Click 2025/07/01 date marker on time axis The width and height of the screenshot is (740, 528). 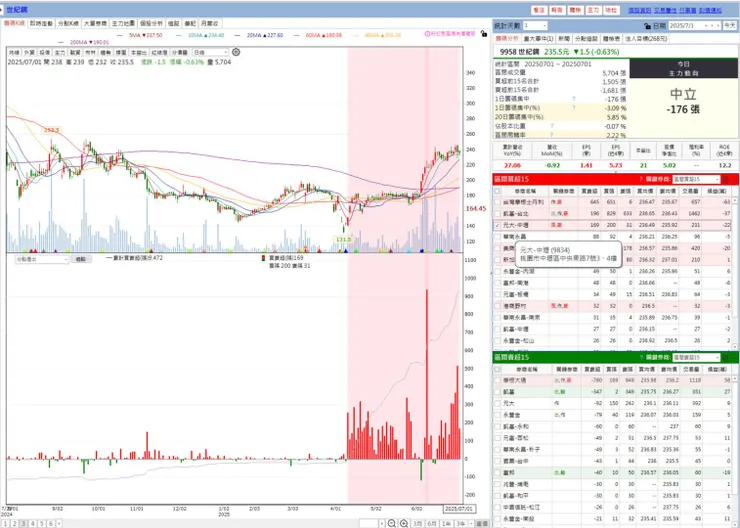point(459,509)
